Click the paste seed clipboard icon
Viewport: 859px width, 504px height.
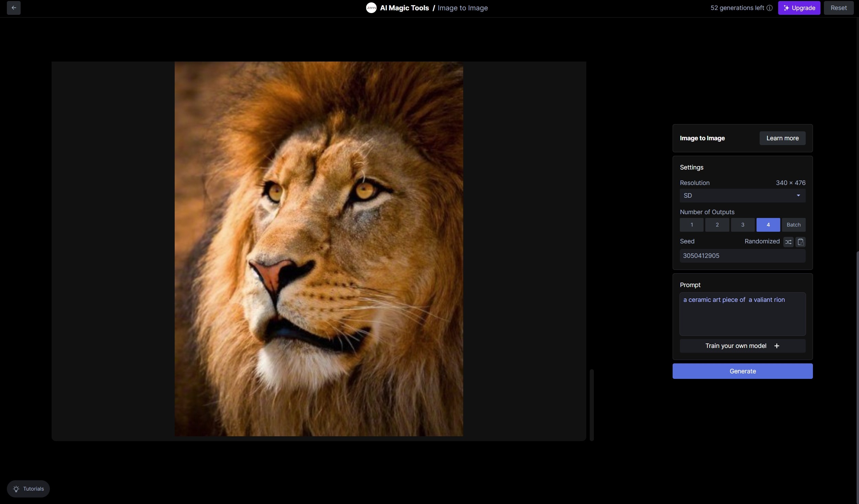pyautogui.click(x=800, y=242)
